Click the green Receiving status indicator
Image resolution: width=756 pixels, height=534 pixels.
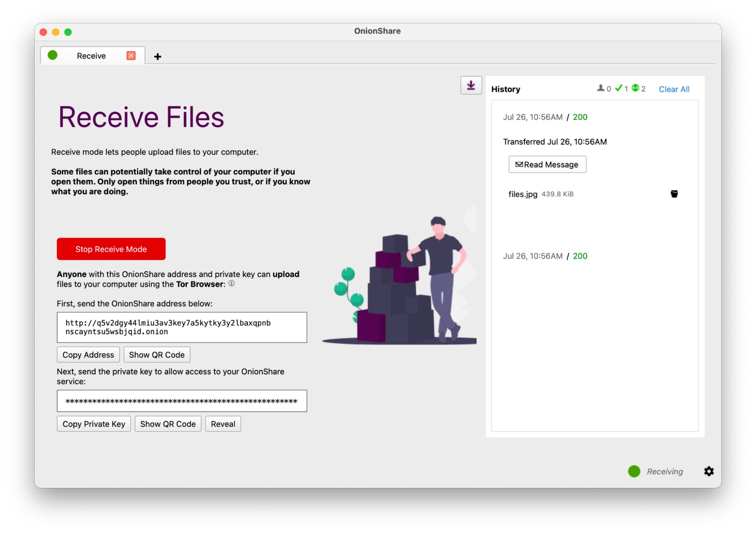(x=634, y=471)
